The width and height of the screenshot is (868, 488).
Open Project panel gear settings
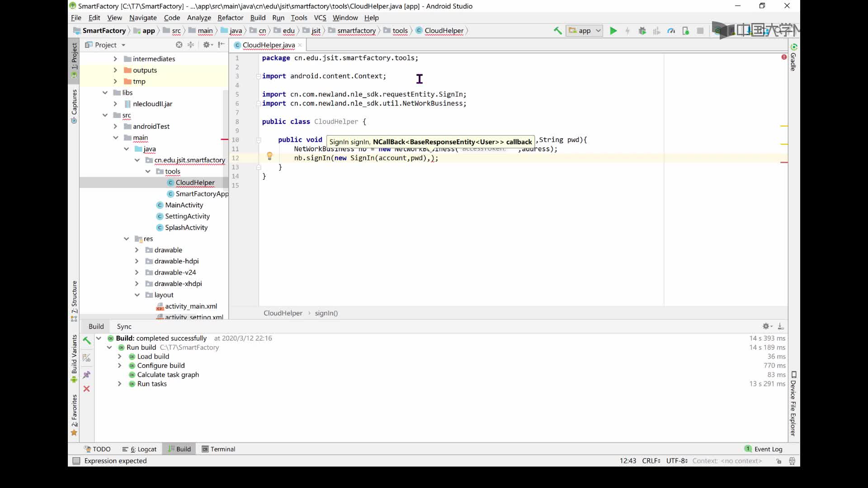point(208,45)
